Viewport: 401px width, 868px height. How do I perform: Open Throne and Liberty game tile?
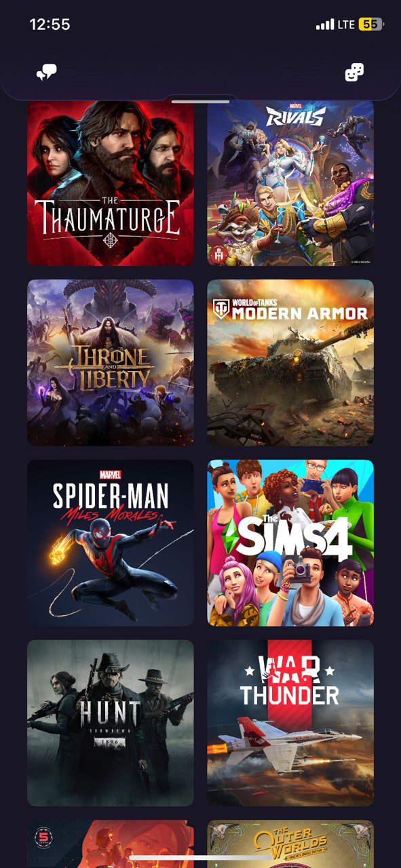click(x=111, y=363)
